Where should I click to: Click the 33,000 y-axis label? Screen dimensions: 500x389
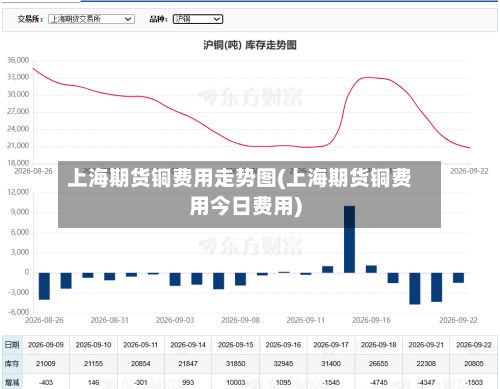(18, 77)
